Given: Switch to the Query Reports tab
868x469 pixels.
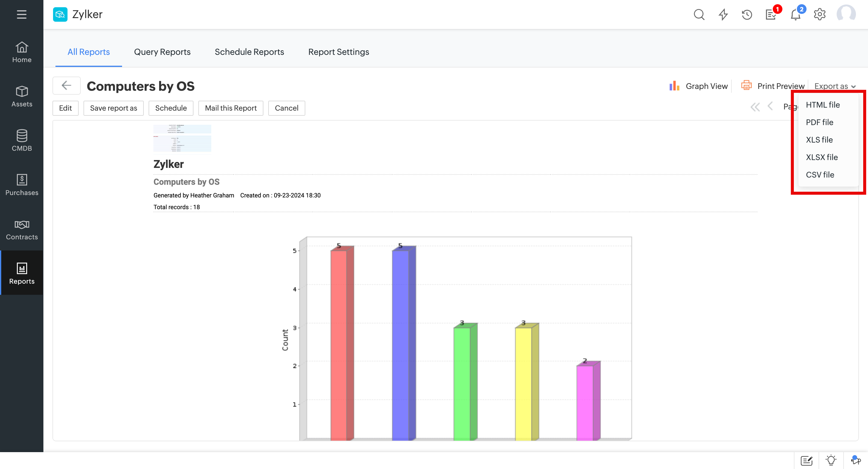Looking at the screenshot, I should click(x=162, y=52).
